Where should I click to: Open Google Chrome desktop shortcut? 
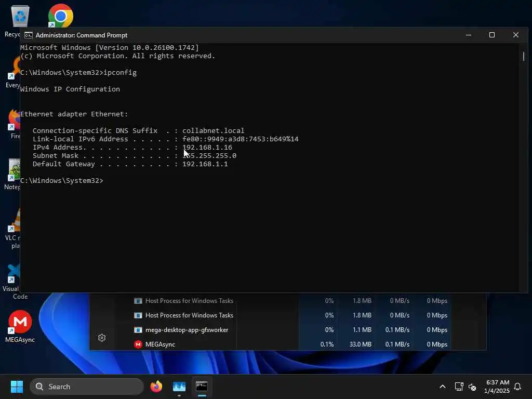click(x=60, y=16)
